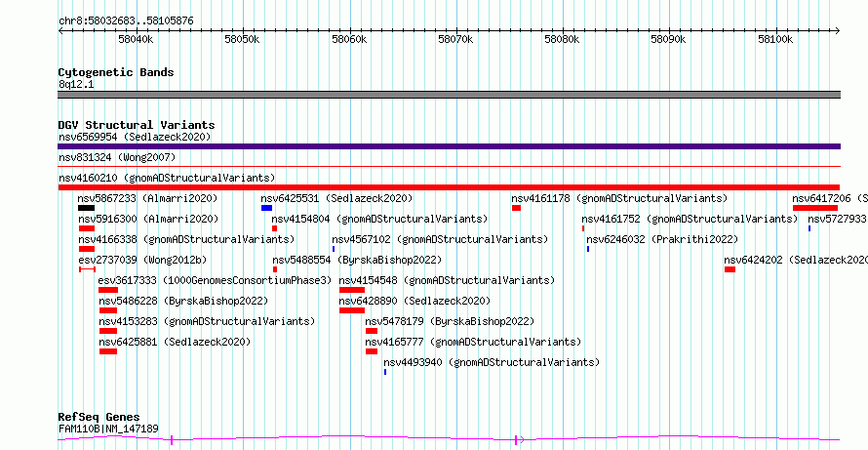Click the FAM110B magenta gene track line
Image resolution: width=868 pixels, height=450 pixels.
click(449, 439)
